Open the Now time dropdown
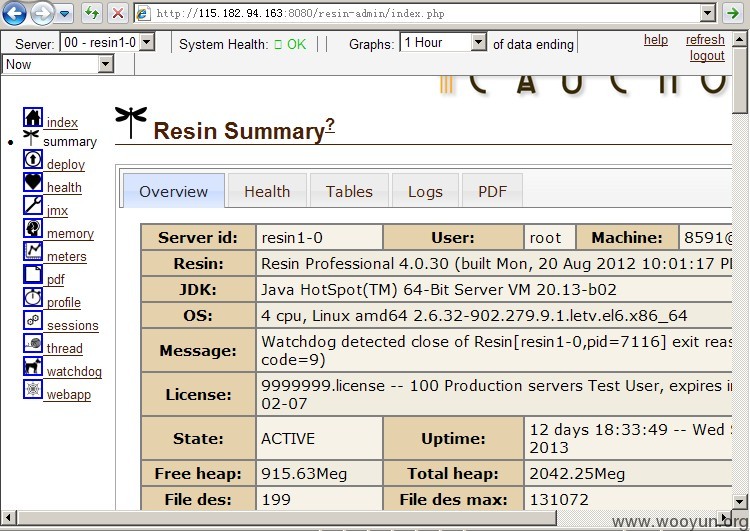The image size is (750, 531). point(58,64)
